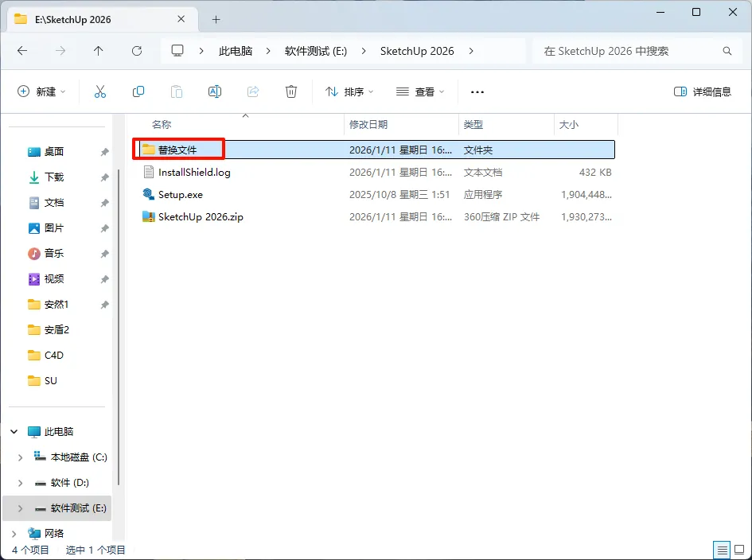This screenshot has width=752, height=560.
Task: Click the monitor icon in address bar
Action: coord(177,51)
